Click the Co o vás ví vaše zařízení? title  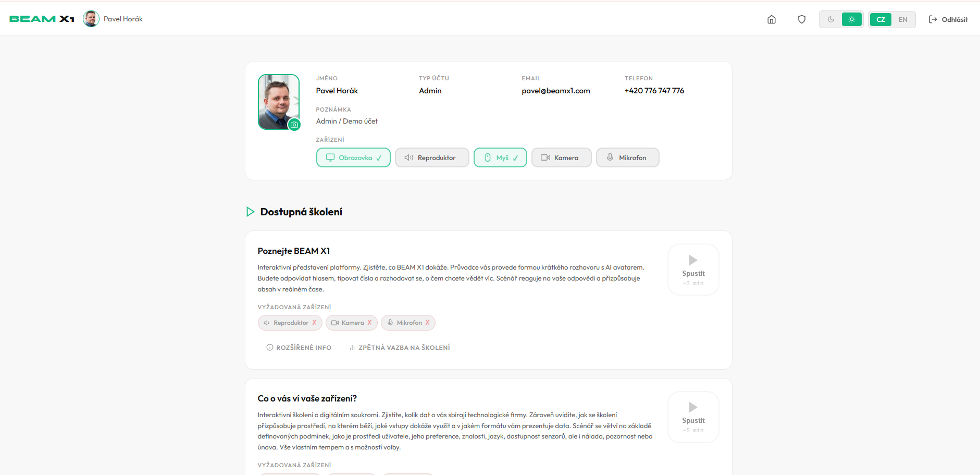307,398
